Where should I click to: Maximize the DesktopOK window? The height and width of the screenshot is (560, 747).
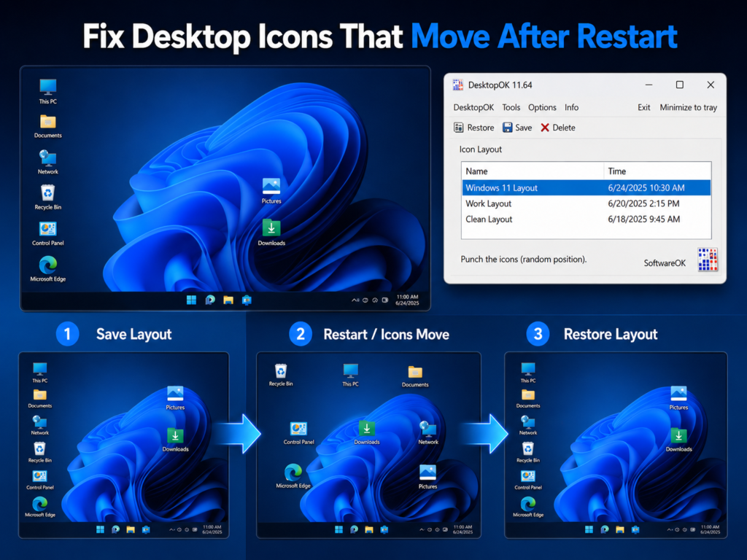(680, 85)
